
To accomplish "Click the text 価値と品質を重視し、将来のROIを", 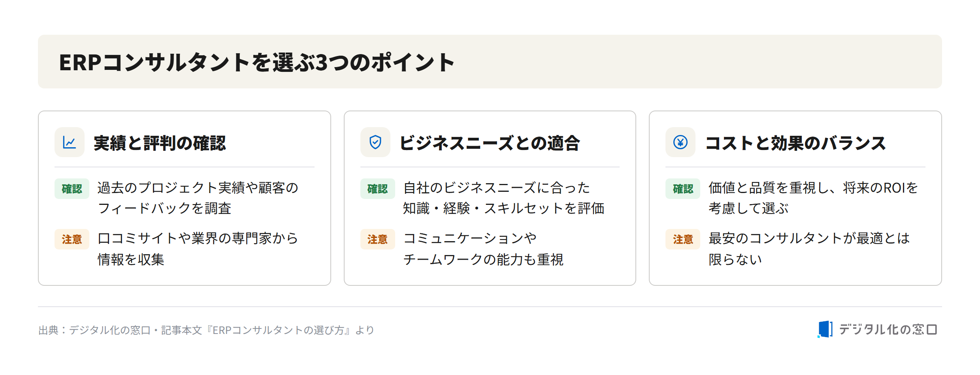I will point(813,188).
